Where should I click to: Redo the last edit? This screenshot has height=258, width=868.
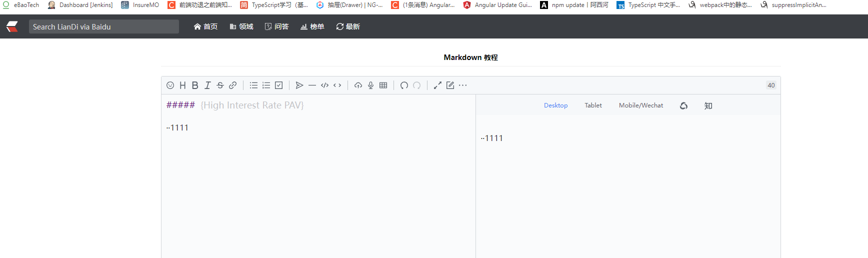[416, 85]
